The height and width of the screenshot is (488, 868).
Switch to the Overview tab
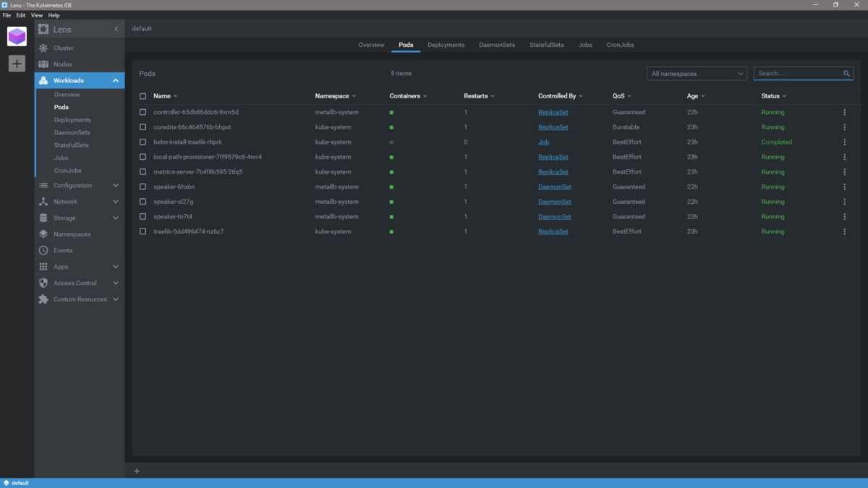point(371,45)
